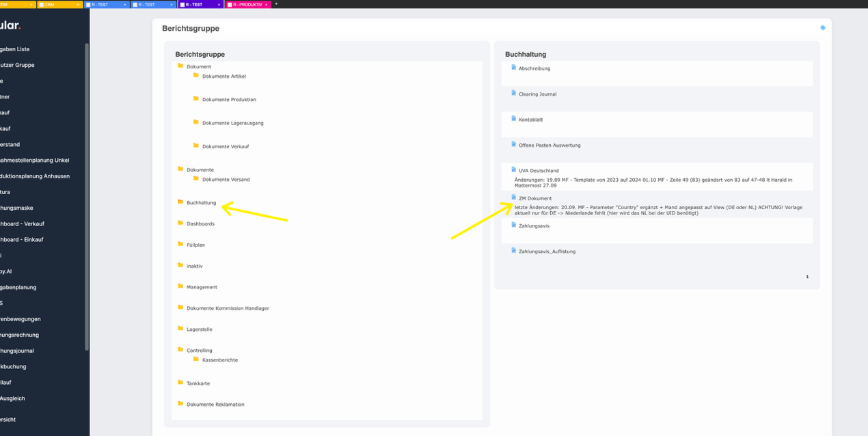Click the Tankkarte folder icon
This screenshot has width=868, height=436.
180,383
